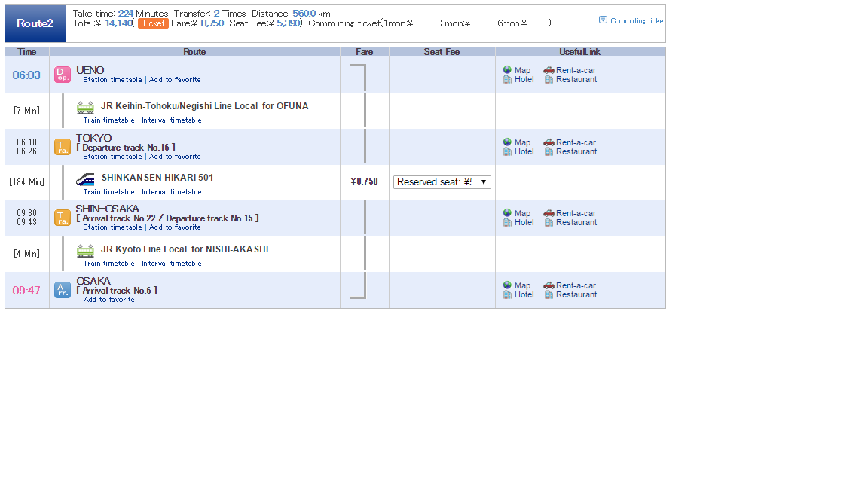The height and width of the screenshot is (488, 868).
Task: Click the globe Map icon in UENO row
Action: [x=507, y=70]
